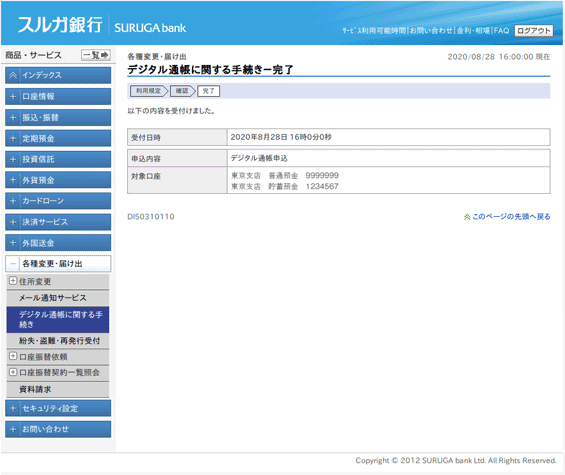Click このページの先頭へ戻る link
The height and width of the screenshot is (475, 565).
tap(511, 217)
